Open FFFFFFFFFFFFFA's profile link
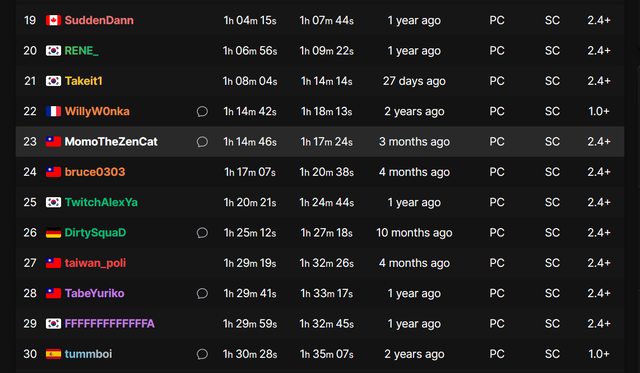The width and height of the screenshot is (640, 373). tap(110, 324)
